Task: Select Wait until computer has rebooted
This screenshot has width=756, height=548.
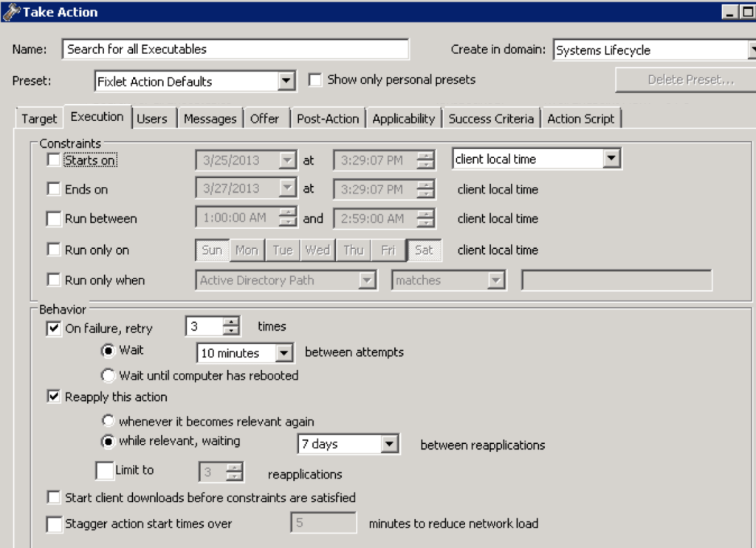Action: click(x=109, y=375)
